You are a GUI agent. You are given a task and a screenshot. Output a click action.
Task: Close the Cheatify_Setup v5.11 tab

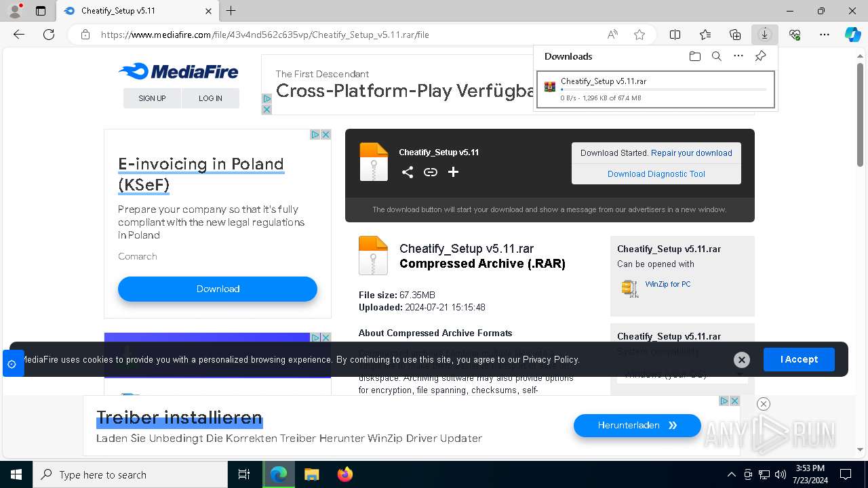[x=208, y=11]
